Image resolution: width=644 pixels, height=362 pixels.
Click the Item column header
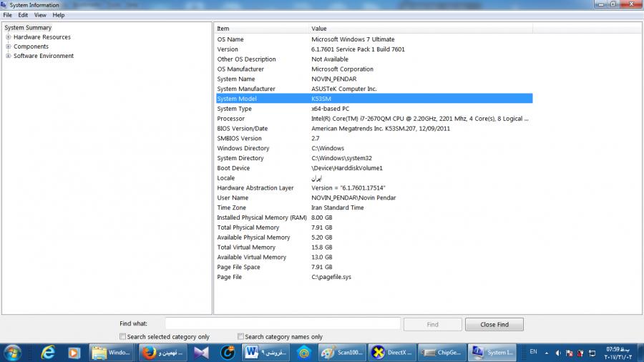point(262,29)
